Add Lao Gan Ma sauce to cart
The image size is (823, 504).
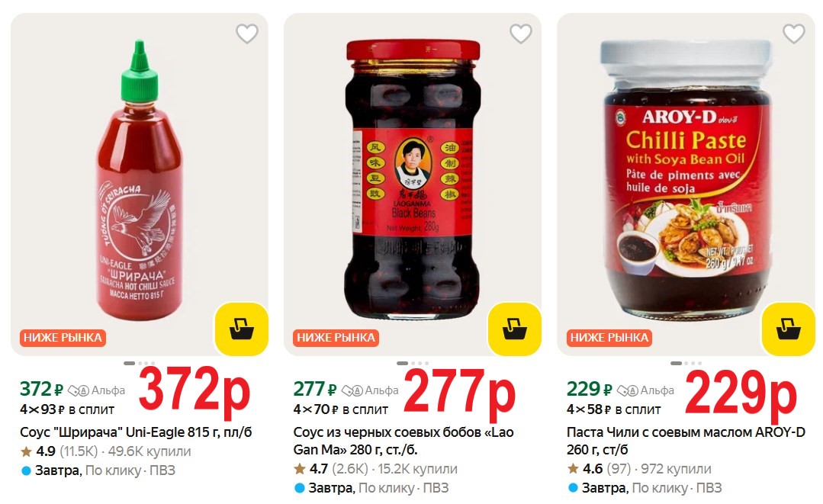(514, 329)
